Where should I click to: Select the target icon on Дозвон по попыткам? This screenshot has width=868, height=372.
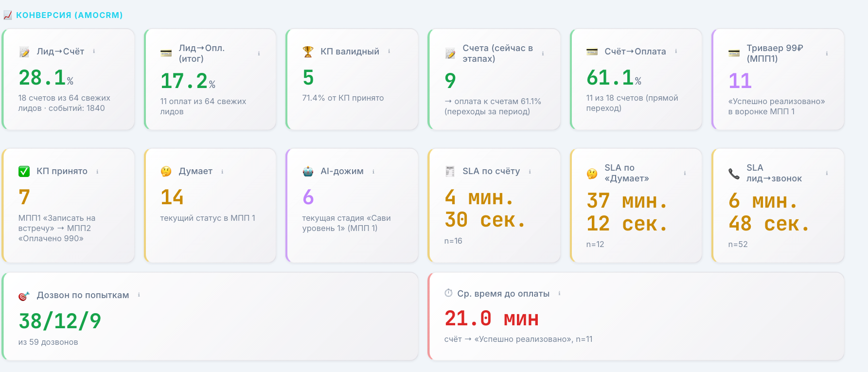[x=24, y=296]
